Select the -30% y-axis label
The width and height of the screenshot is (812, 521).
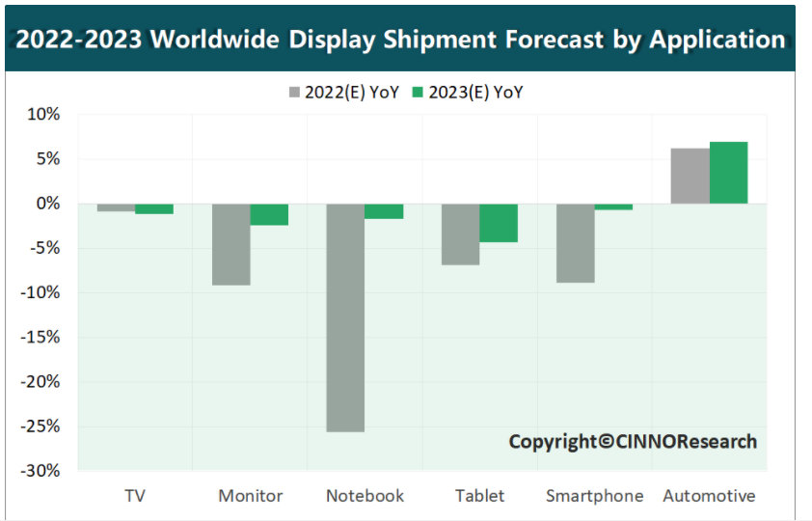(x=41, y=471)
